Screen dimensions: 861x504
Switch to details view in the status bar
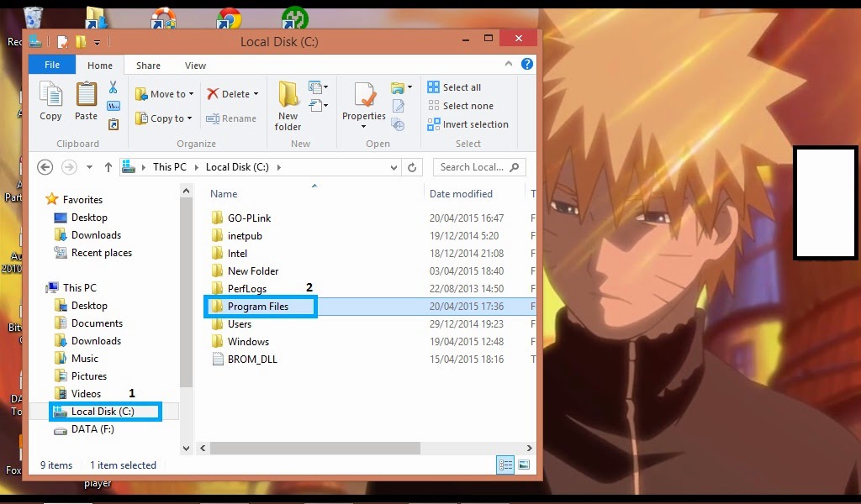pyautogui.click(x=504, y=465)
